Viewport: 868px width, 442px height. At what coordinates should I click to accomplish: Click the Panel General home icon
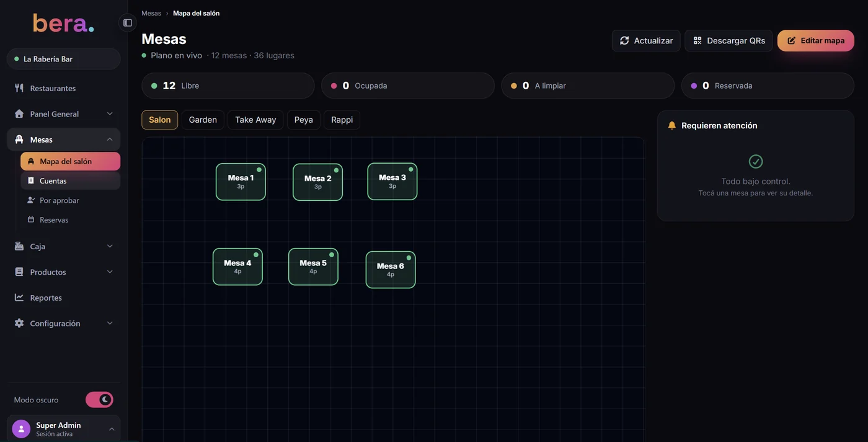19,114
